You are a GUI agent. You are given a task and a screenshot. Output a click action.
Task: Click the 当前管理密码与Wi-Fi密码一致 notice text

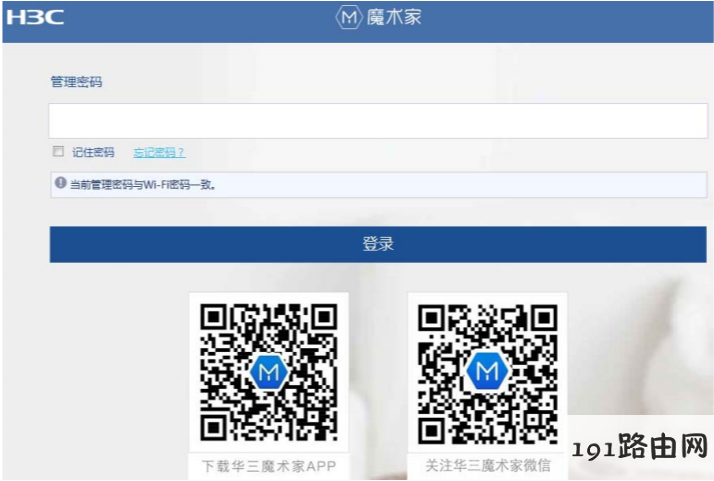(x=143, y=184)
